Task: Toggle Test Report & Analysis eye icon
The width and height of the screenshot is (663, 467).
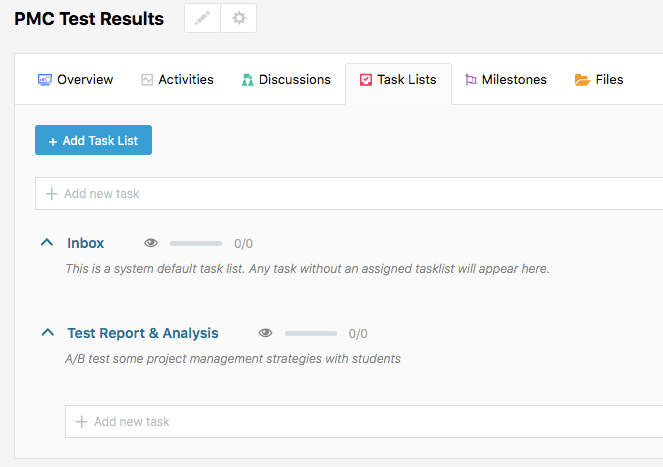Action: click(x=266, y=333)
